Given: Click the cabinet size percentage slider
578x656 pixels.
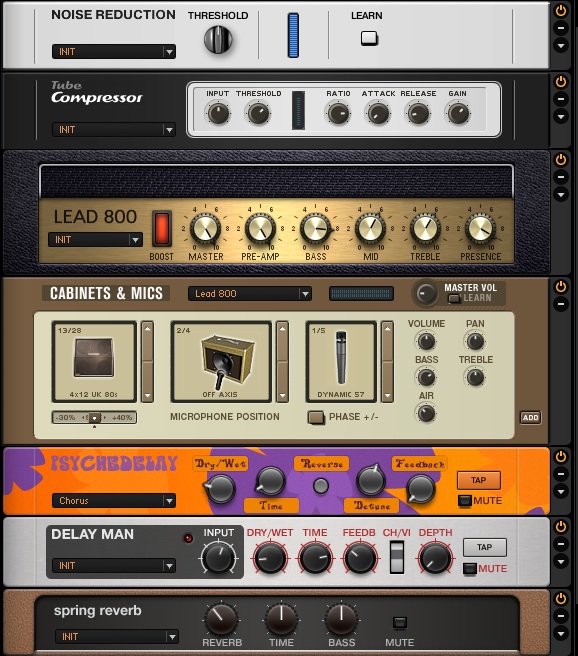Looking at the screenshot, I should click(x=94, y=418).
